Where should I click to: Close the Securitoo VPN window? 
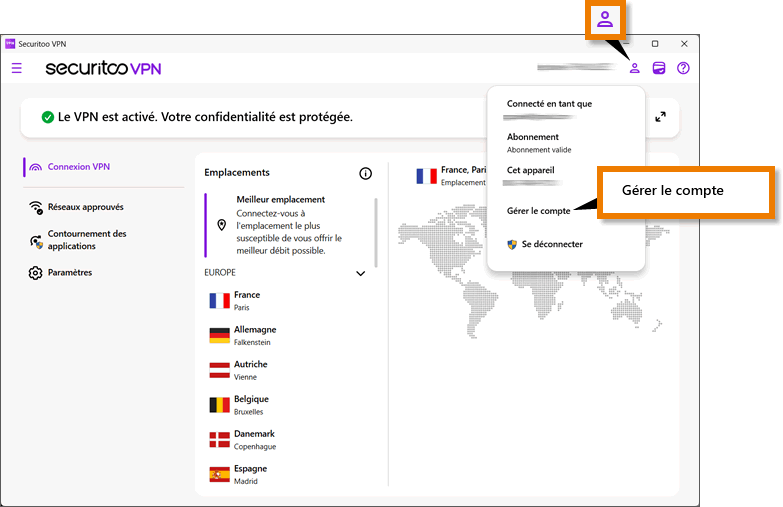(x=684, y=44)
